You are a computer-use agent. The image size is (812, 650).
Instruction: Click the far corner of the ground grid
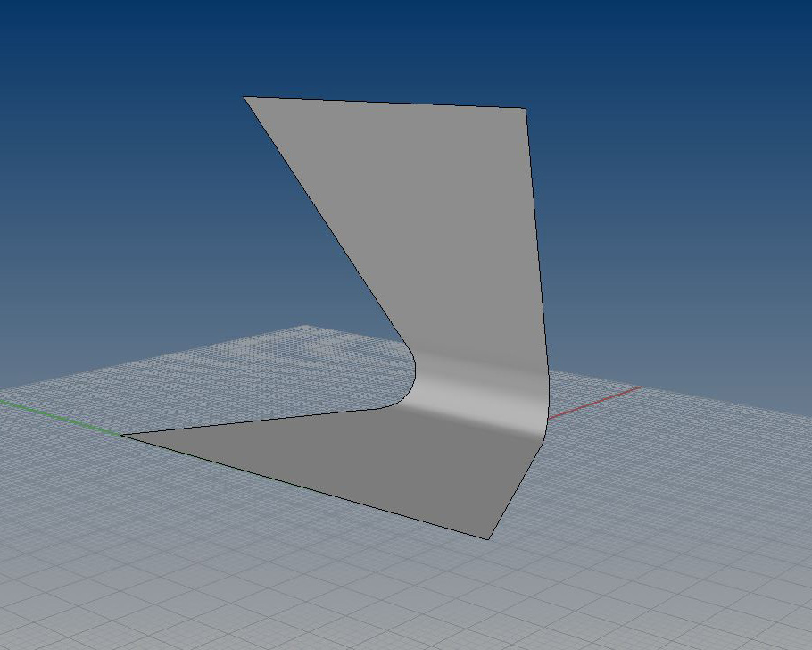point(308,327)
